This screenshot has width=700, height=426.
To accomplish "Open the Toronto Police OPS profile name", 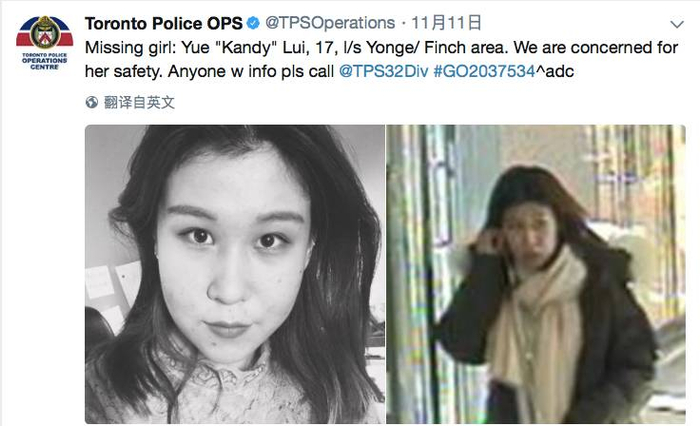I will point(163,23).
